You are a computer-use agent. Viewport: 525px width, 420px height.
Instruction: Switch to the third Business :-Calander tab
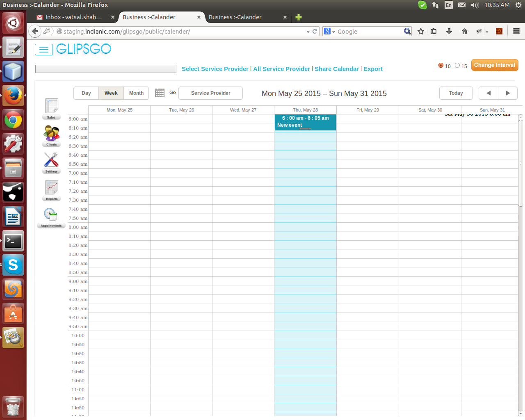tap(235, 17)
